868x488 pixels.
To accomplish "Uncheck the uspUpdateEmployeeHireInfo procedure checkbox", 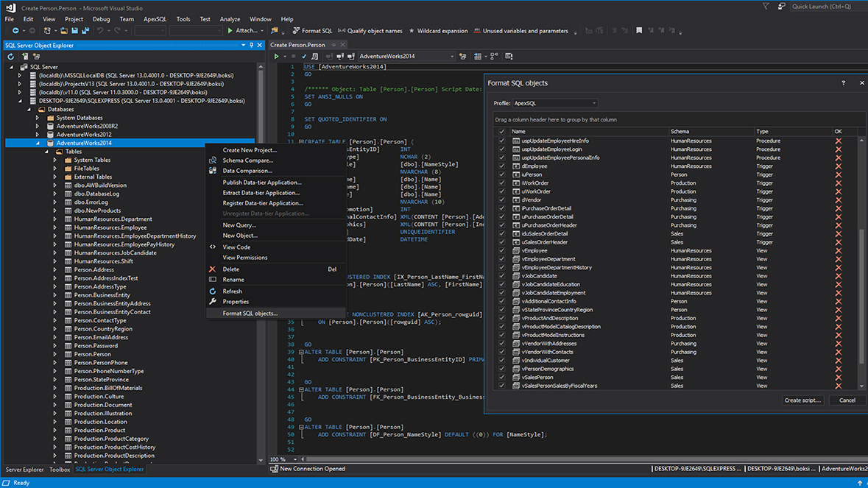I will click(x=502, y=141).
